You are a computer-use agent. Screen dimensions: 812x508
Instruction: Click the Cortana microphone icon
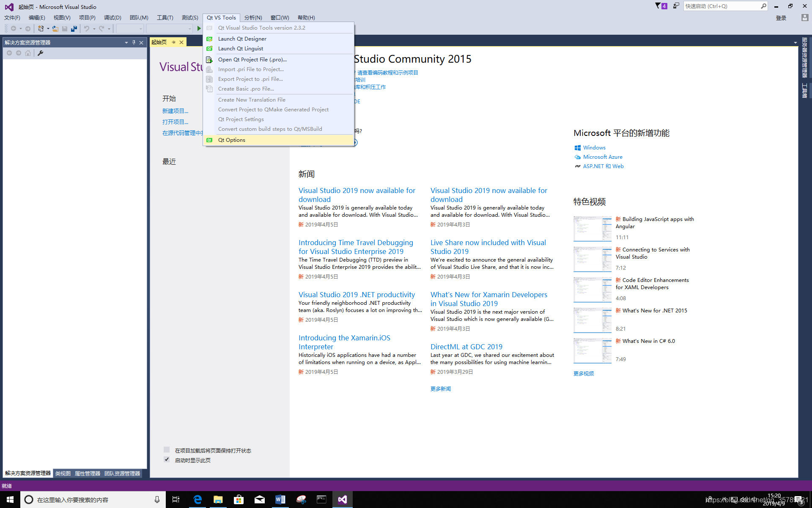point(157,500)
